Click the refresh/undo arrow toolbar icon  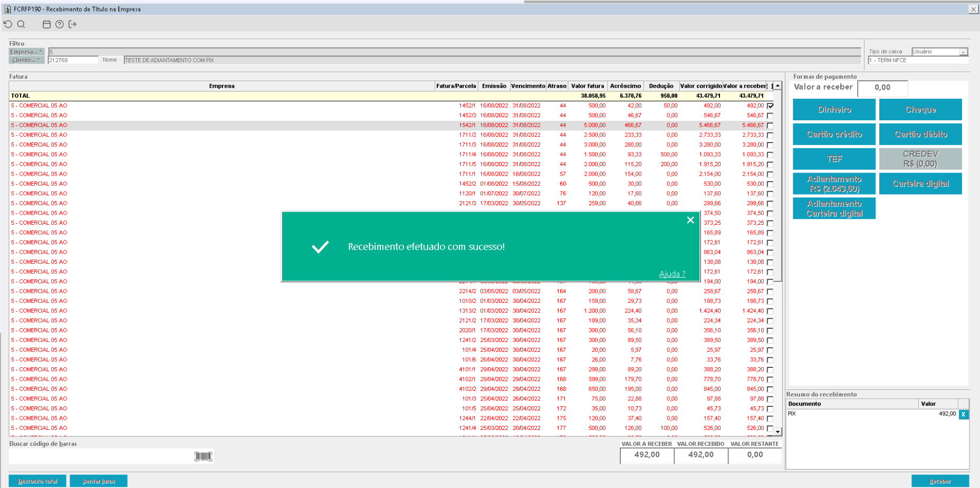pyautogui.click(x=8, y=24)
